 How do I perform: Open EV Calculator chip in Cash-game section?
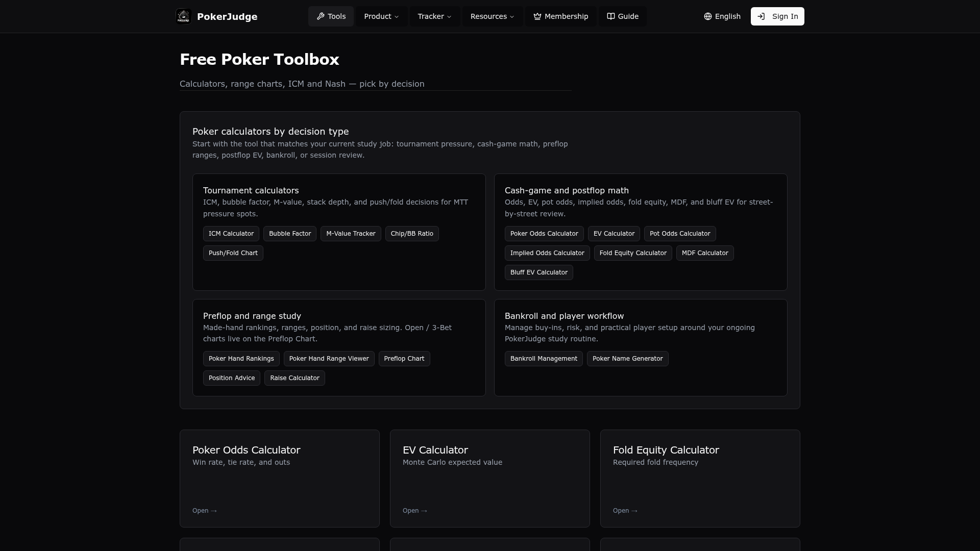[614, 234]
